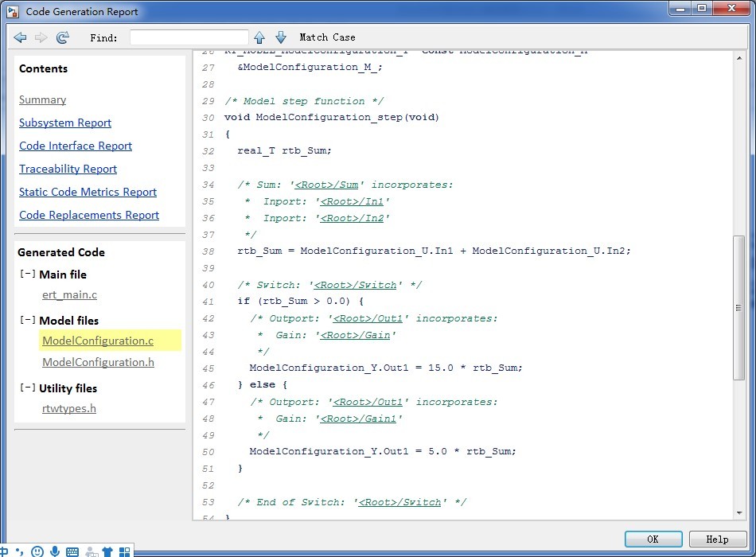Collapse the Main file section
The height and width of the screenshot is (557, 756).
coord(28,274)
